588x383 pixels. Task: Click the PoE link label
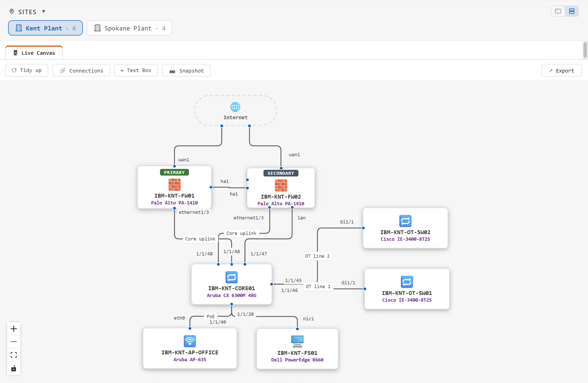(x=211, y=316)
